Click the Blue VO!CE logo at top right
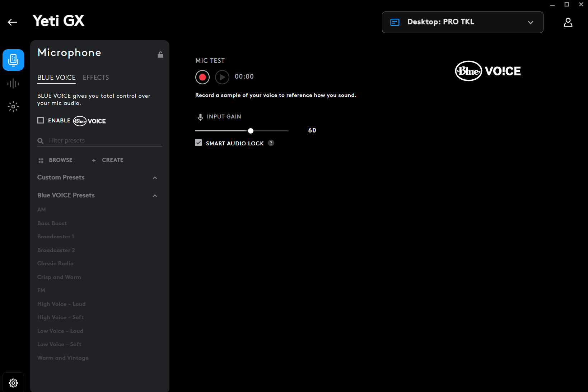Image resolution: width=588 pixels, height=392 pixels. pos(488,71)
